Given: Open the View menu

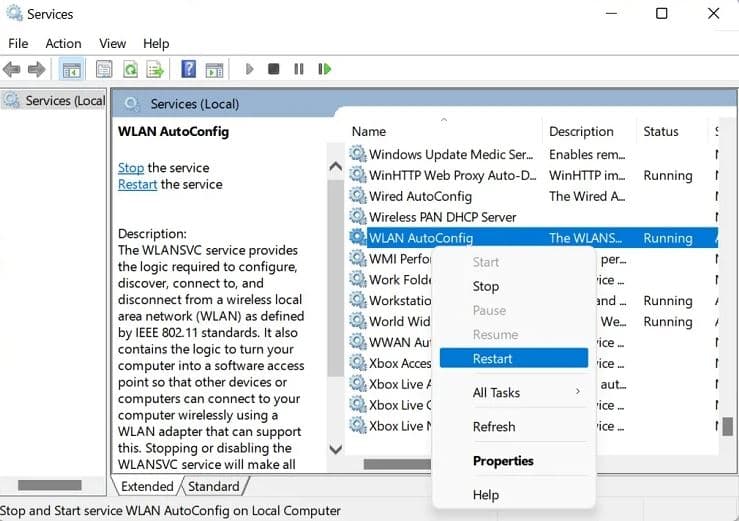Looking at the screenshot, I should tap(112, 43).
